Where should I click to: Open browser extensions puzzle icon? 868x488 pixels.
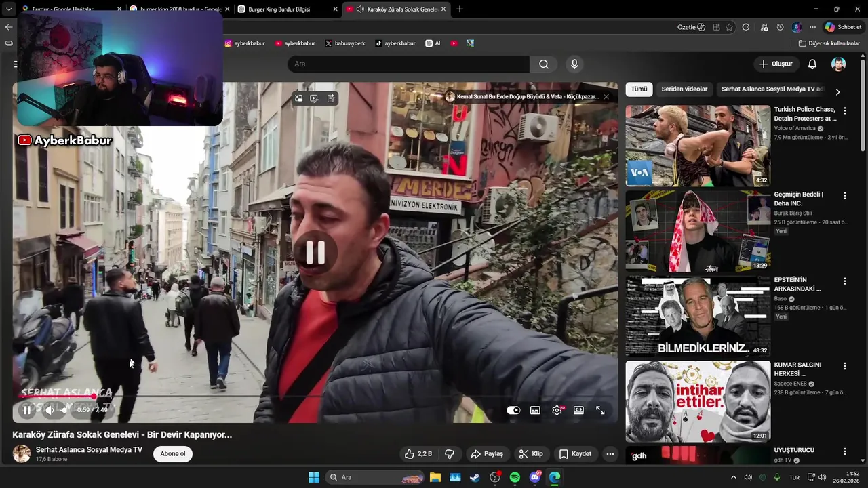tap(746, 27)
